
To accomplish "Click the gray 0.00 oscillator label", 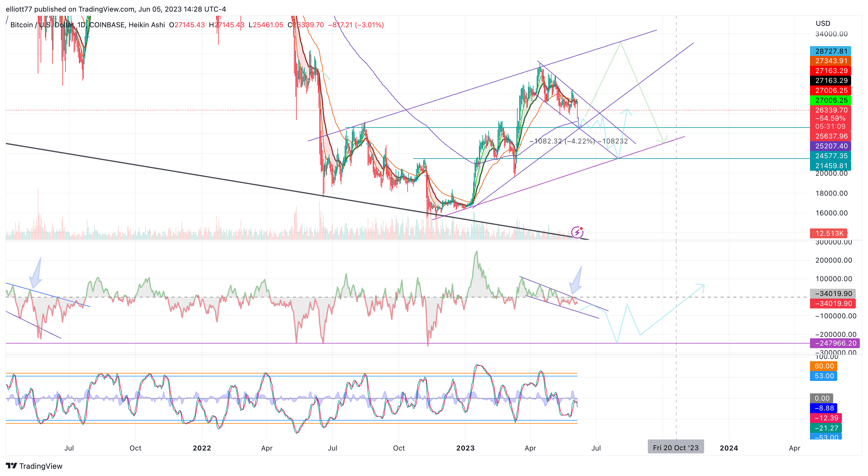I will [x=822, y=398].
